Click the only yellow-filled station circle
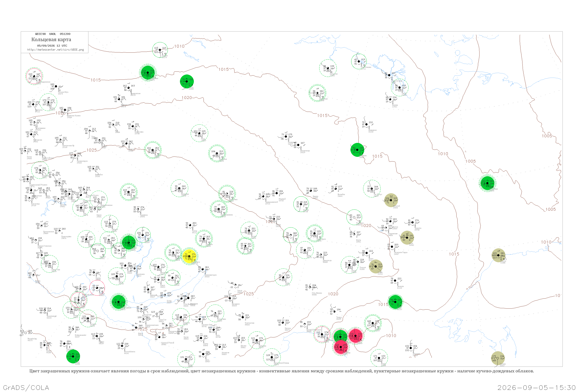Image resolution: width=588 pixels, height=392 pixels. click(189, 256)
